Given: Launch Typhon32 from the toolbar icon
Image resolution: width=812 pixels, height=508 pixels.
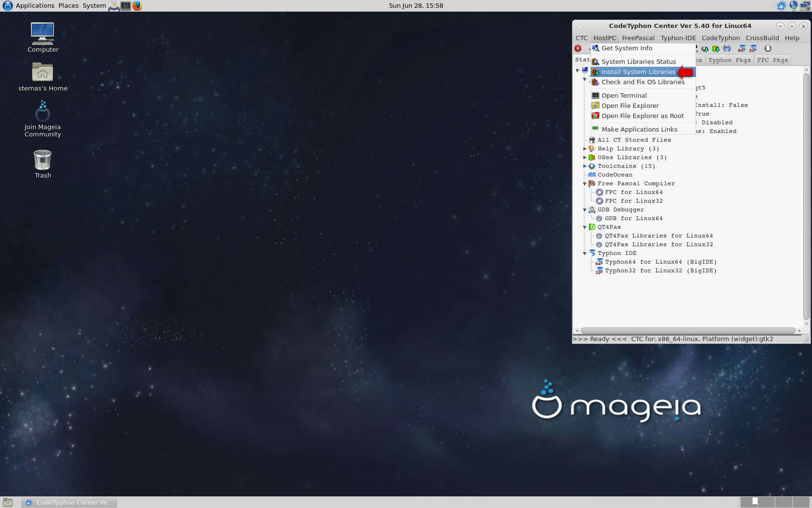Looking at the screenshot, I should (x=753, y=48).
